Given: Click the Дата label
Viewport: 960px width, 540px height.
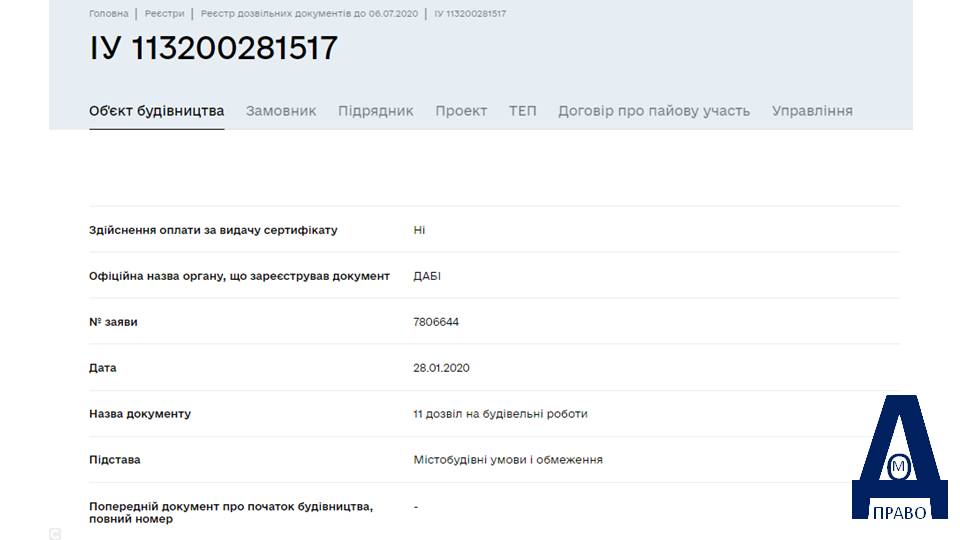Looking at the screenshot, I should [x=102, y=368].
